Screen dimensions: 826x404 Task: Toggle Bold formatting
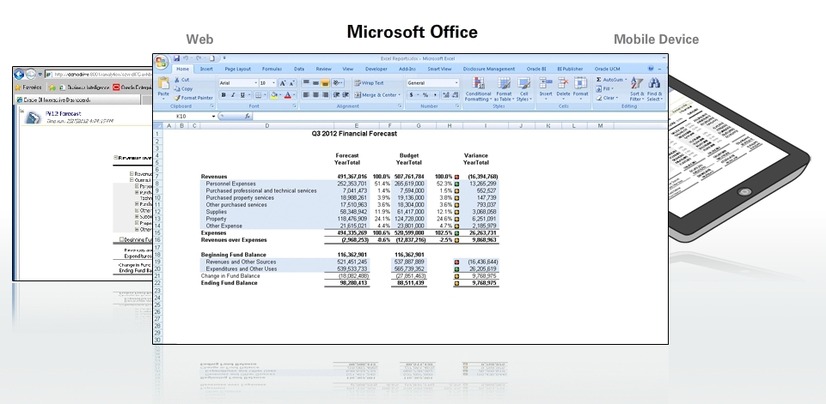click(x=223, y=95)
